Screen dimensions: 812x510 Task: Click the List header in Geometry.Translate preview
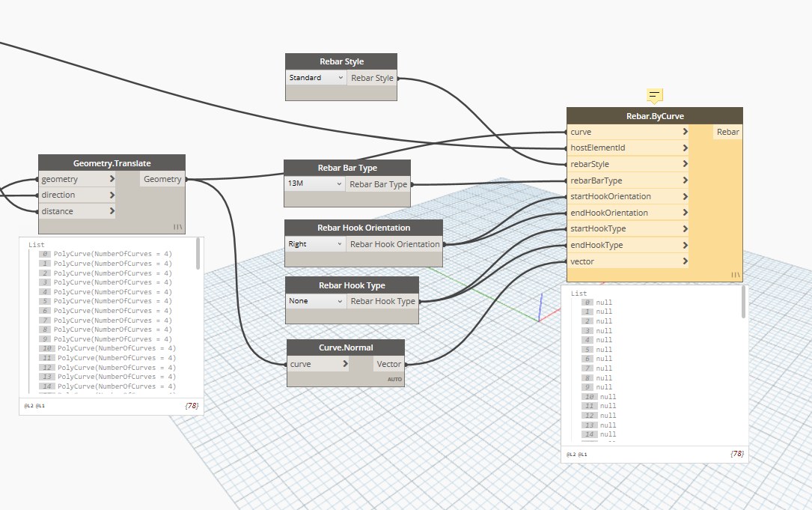click(x=37, y=245)
